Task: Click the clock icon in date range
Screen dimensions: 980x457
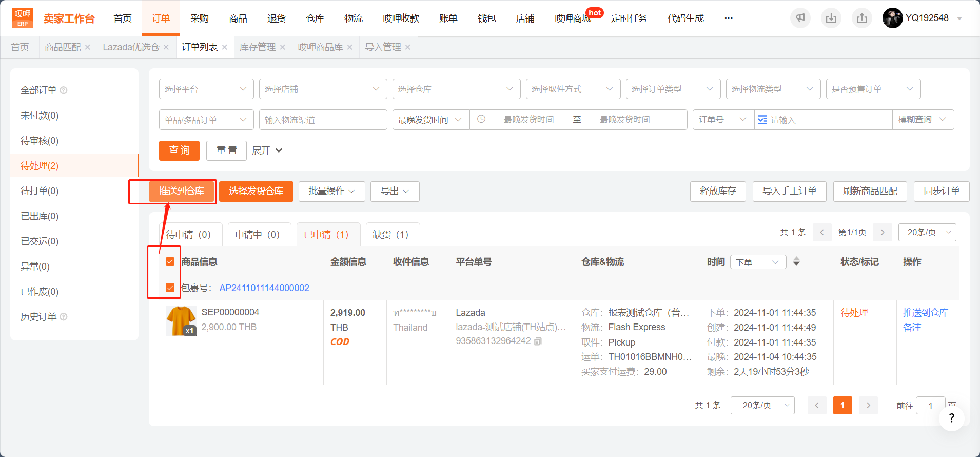Action: (x=481, y=119)
